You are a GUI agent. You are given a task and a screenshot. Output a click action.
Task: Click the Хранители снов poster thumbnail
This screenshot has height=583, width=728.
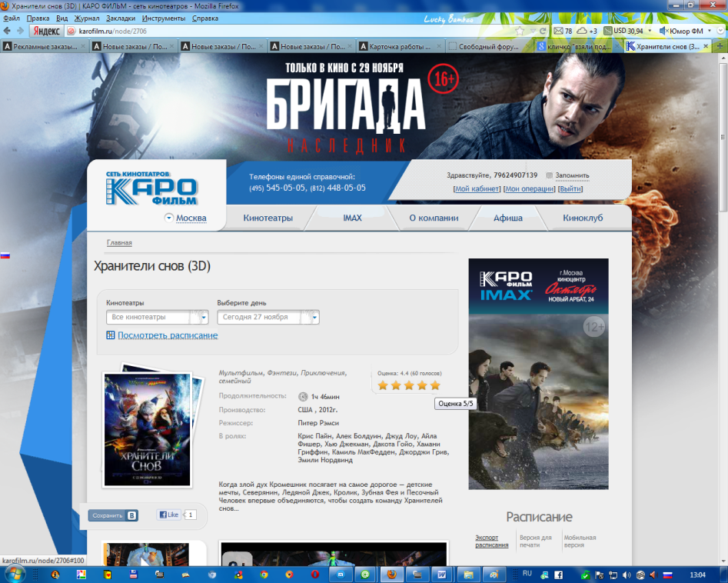(147, 429)
